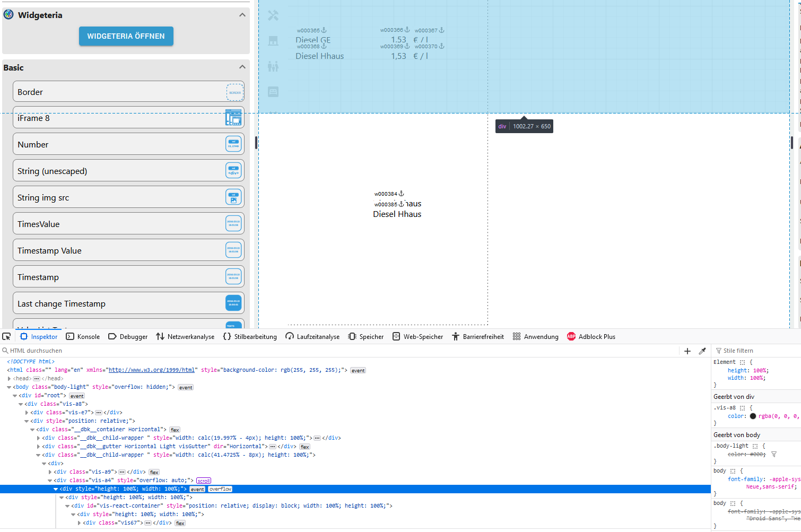Click the eyedropper color picker icon
Viewport: 801px width, 532px height.
click(702, 351)
